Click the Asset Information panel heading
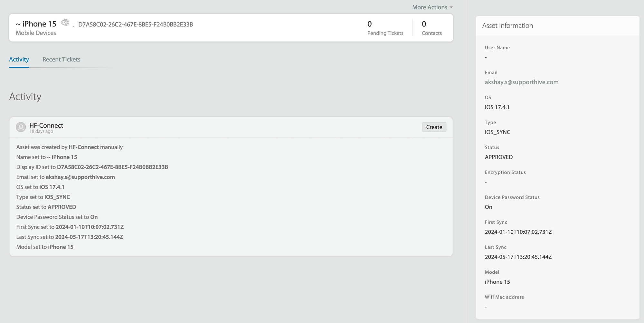This screenshot has height=323, width=644. (507, 25)
